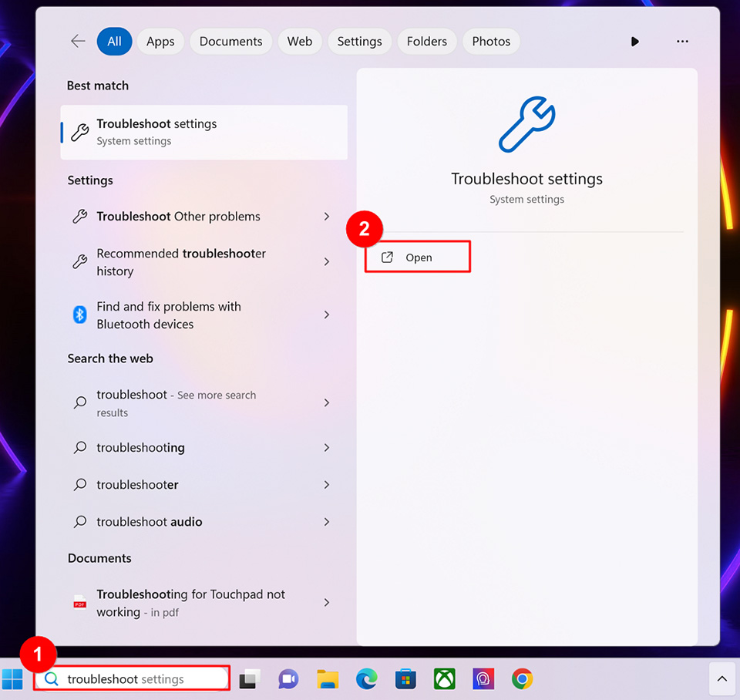Click the Bluetooth icon in results
Screen dimensions: 740x700
click(79, 315)
